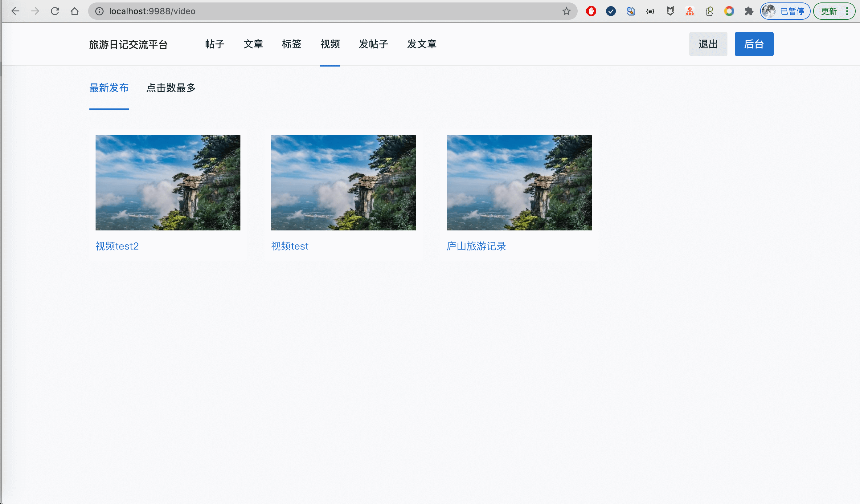This screenshot has width=860, height=504.
Task: Open the Extensions puzzle piece menu
Action: click(749, 11)
